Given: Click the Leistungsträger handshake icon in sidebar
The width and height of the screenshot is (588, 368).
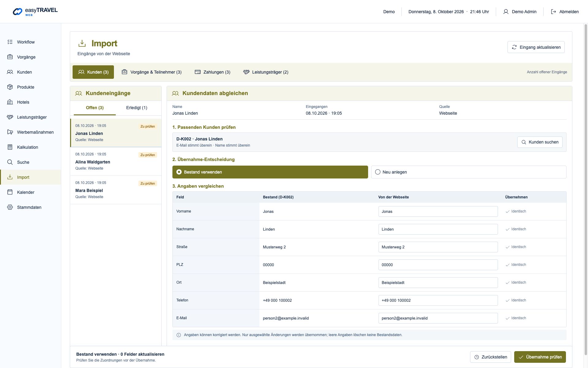Looking at the screenshot, I should coord(10,117).
